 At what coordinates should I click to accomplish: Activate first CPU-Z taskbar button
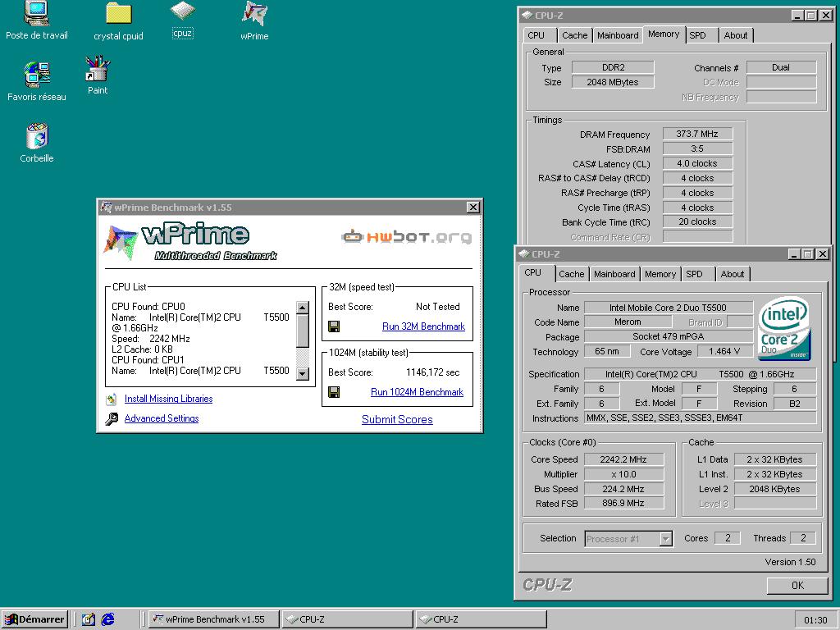pyautogui.click(x=348, y=619)
